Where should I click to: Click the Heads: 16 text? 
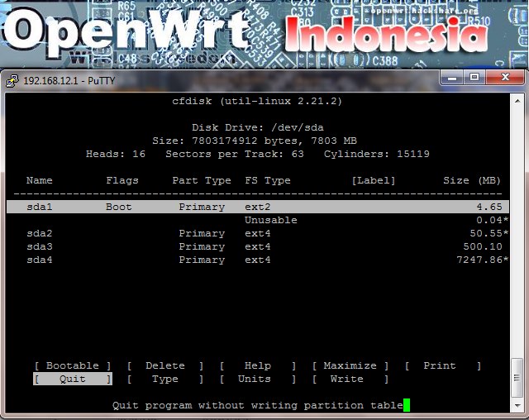(x=116, y=154)
